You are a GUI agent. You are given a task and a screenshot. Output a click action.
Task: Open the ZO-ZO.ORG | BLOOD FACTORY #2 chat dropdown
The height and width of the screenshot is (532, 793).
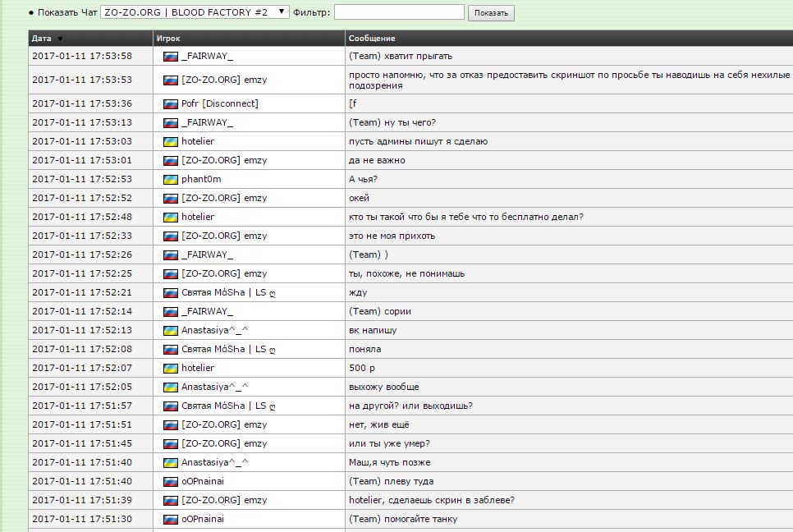[195, 12]
